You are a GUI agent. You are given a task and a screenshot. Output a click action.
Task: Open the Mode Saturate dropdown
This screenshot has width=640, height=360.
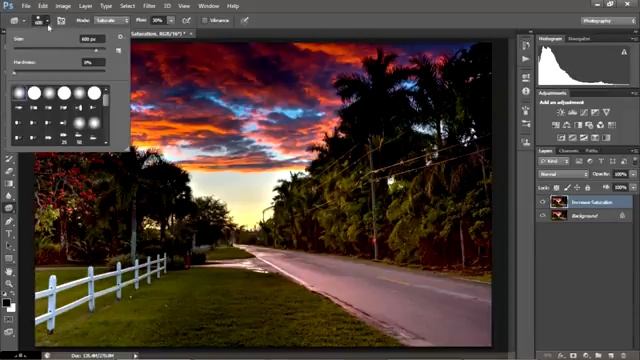111,20
